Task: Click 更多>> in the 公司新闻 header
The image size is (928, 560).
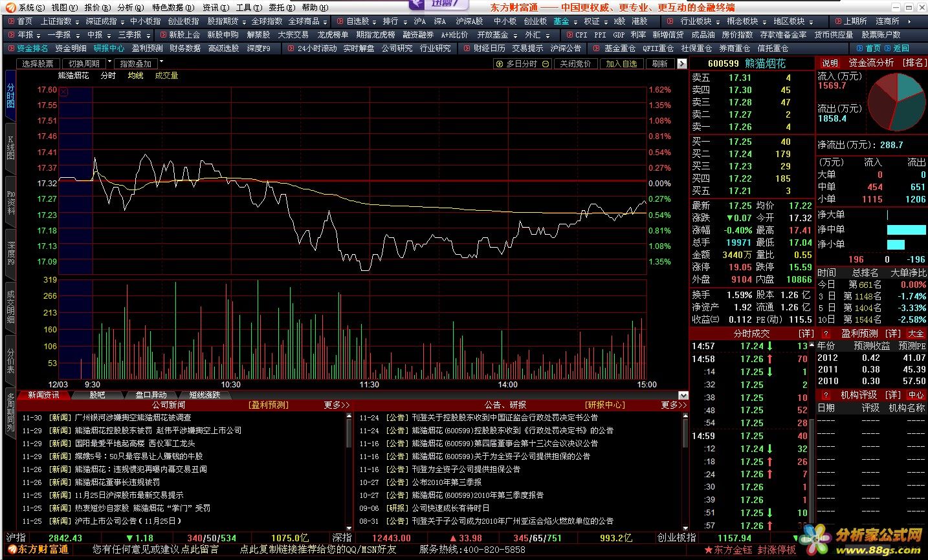Action: (x=337, y=405)
